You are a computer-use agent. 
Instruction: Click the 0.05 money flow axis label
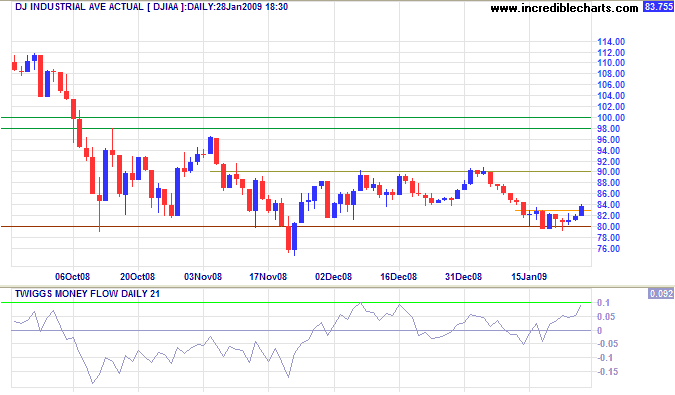coord(606,317)
